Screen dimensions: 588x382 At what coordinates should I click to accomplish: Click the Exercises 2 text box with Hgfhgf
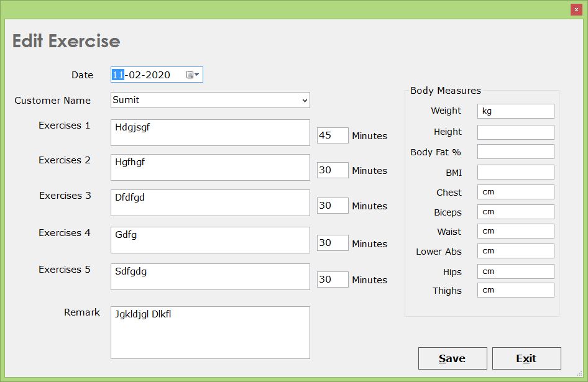[210, 167]
